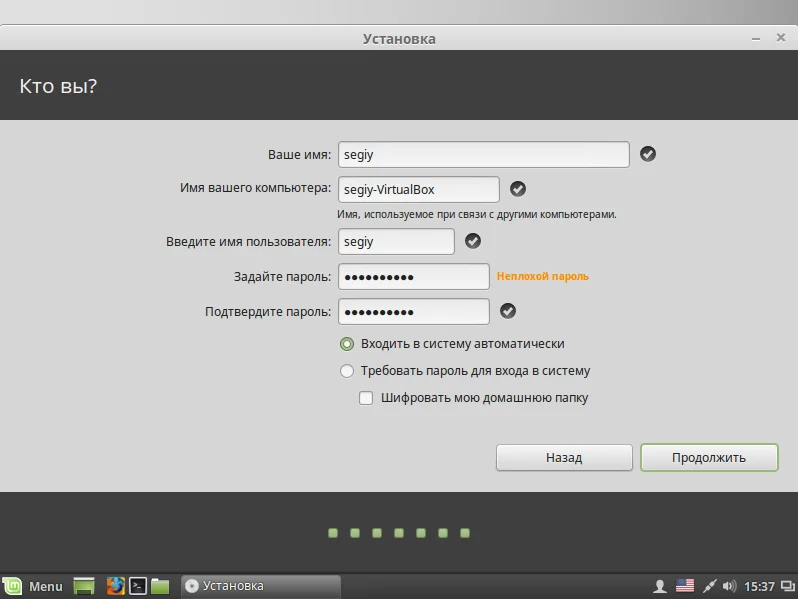Click the user applet tray icon
The image size is (798, 599).
660,586
